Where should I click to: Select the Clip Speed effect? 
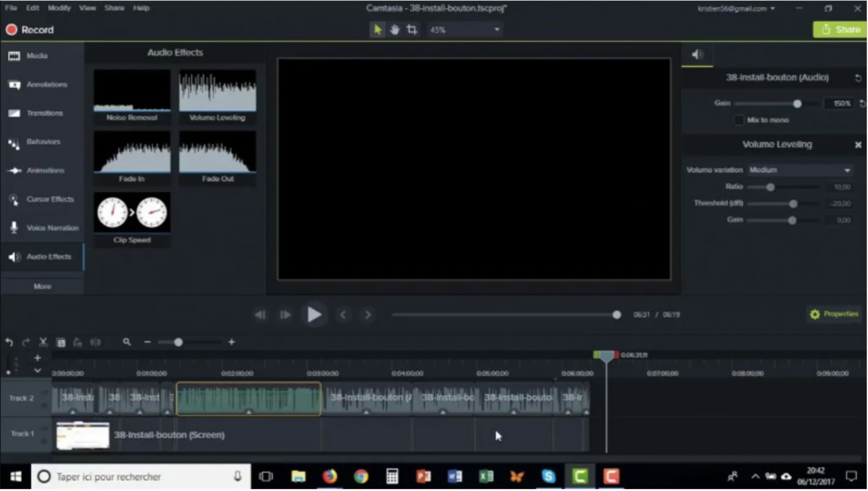pyautogui.click(x=132, y=219)
